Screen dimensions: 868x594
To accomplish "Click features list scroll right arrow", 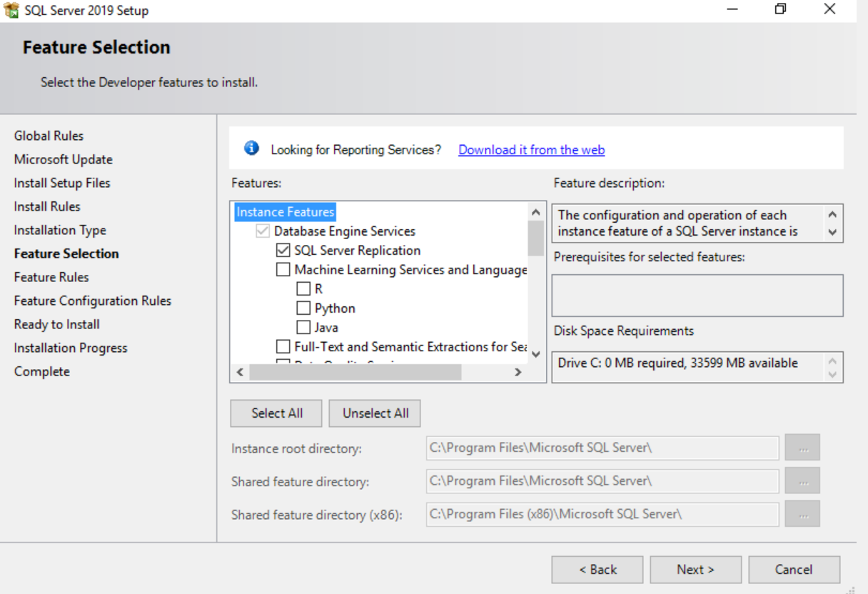I will coord(518,373).
